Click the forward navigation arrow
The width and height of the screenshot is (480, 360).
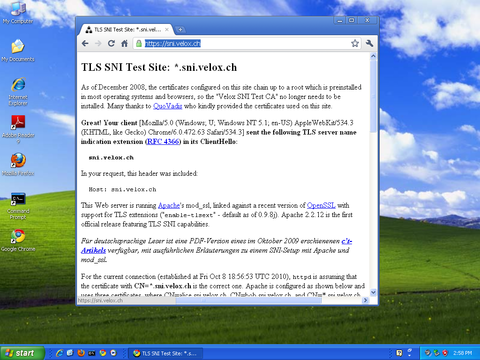tap(98, 43)
